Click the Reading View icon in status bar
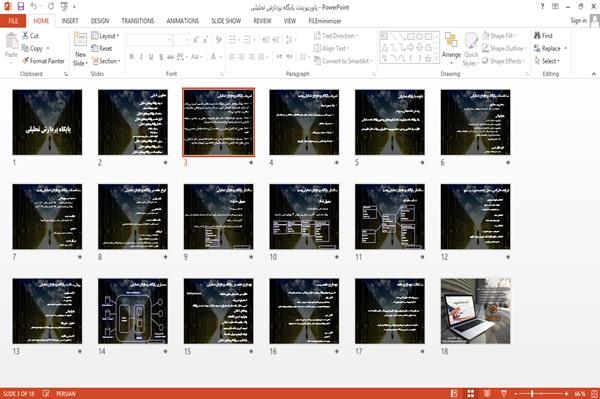The image size is (600, 399). click(x=487, y=394)
